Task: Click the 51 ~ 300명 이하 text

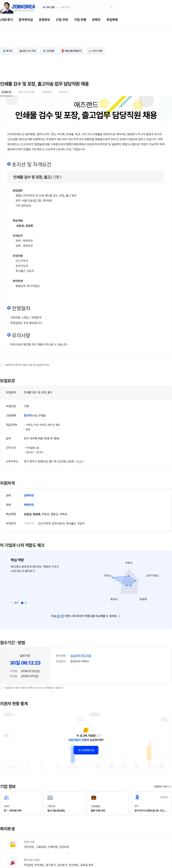Action: (x=13, y=811)
